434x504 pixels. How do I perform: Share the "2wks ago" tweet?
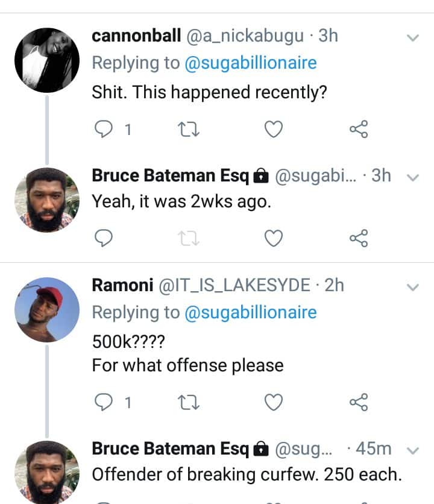click(x=359, y=239)
